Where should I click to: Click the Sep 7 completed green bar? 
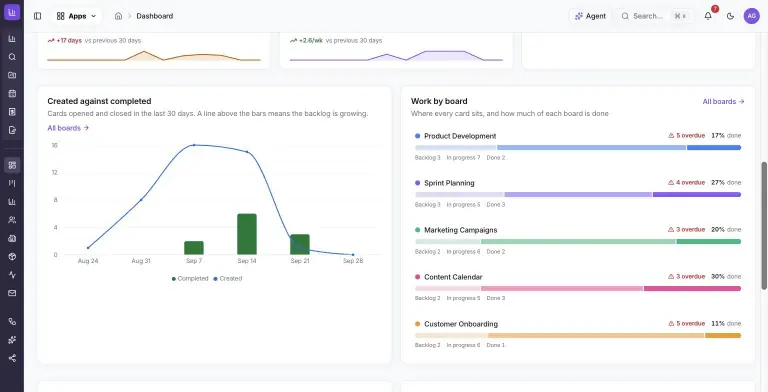pyautogui.click(x=194, y=248)
